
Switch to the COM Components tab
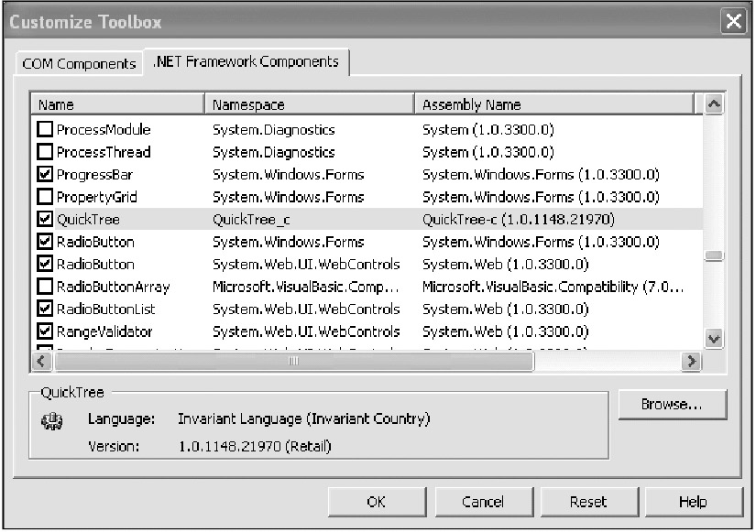78,64
